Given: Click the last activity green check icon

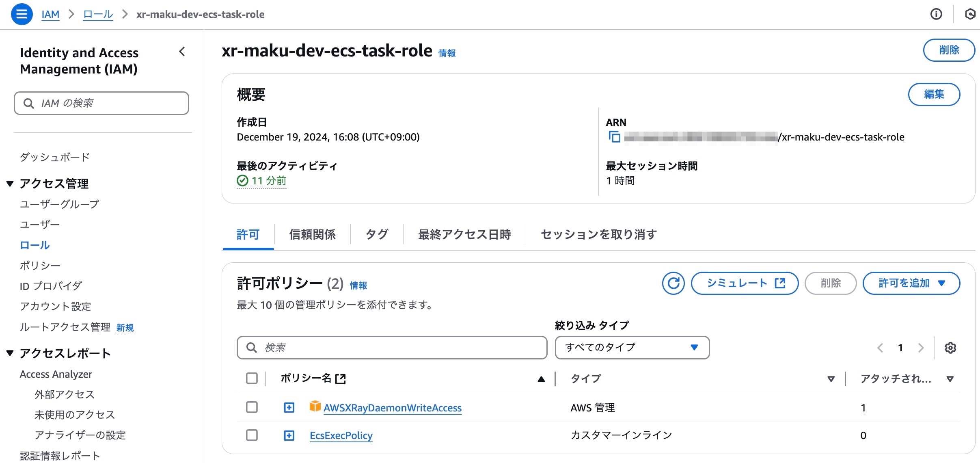Looking at the screenshot, I should (242, 180).
